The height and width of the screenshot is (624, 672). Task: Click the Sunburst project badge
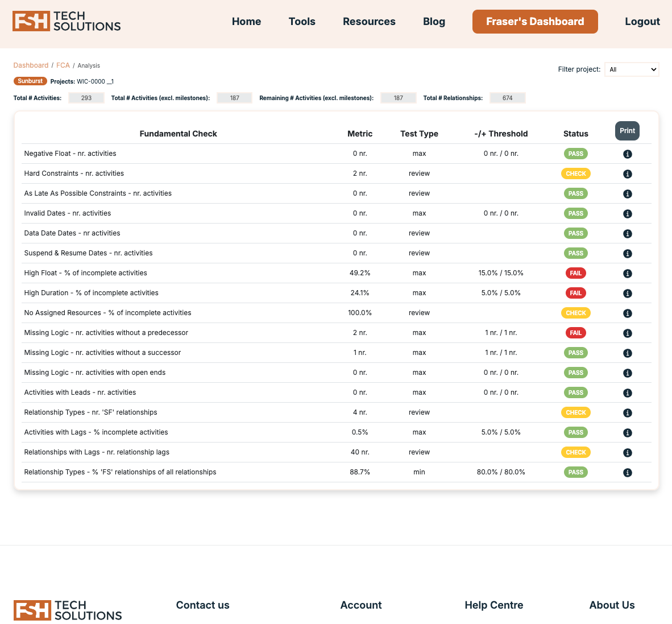[30, 81]
